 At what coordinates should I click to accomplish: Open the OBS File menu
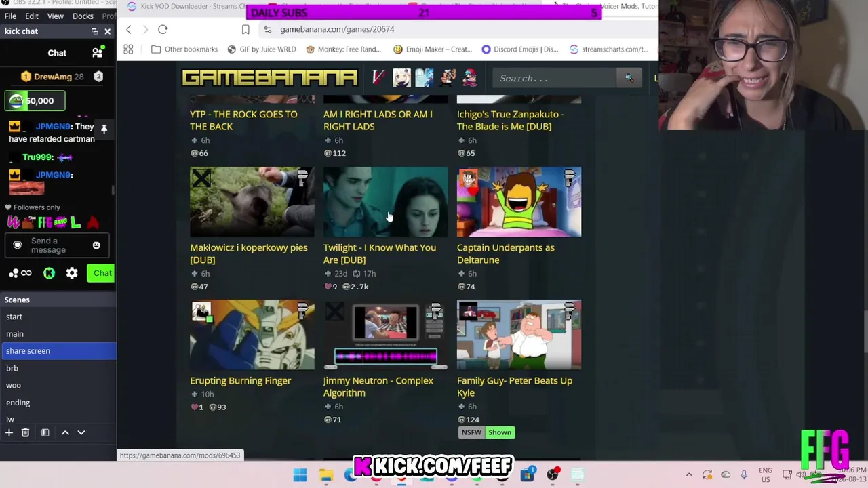click(x=10, y=16)
